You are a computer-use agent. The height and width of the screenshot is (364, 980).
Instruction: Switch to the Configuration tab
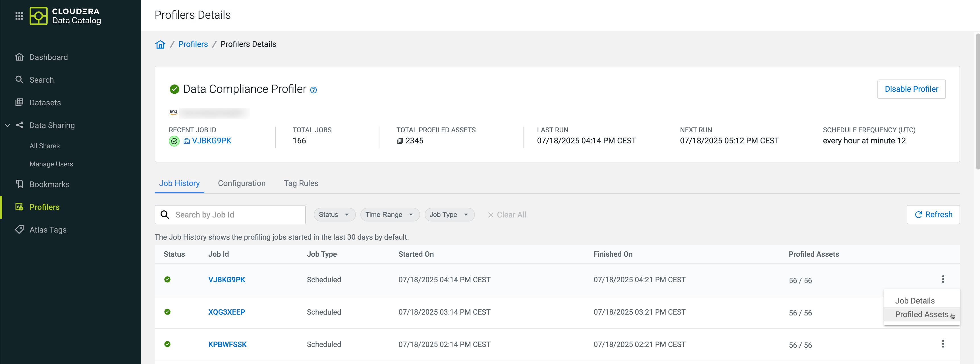coord(241,183)
